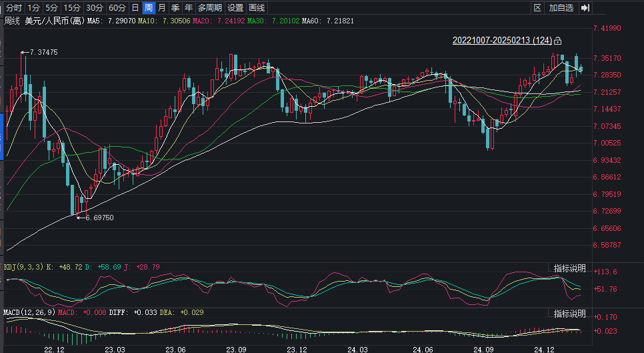The width and height of the screenshot is (644, 353).
Task: Select the 年 yearly period tab
Action: [x=189, y=8]
